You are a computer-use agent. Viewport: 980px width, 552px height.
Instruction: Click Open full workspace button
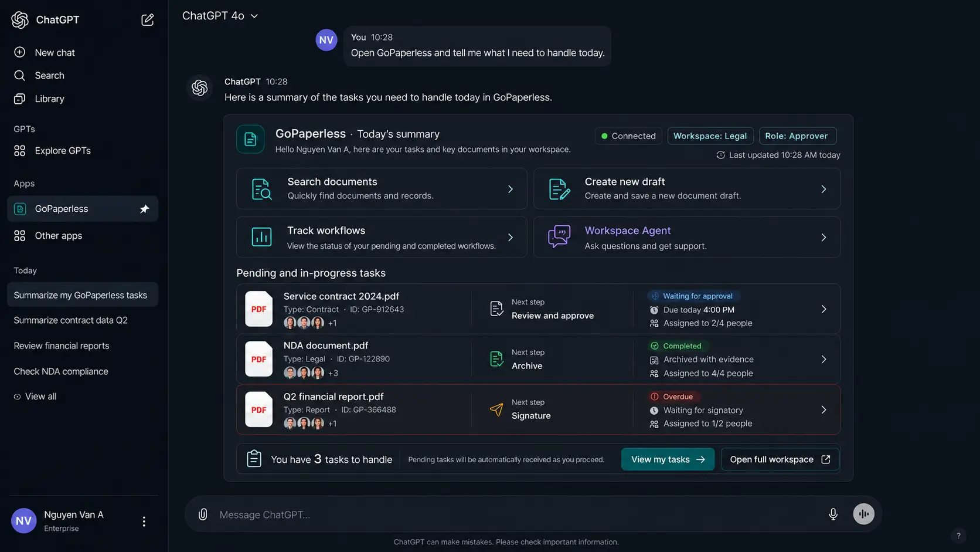click(780, 459)
